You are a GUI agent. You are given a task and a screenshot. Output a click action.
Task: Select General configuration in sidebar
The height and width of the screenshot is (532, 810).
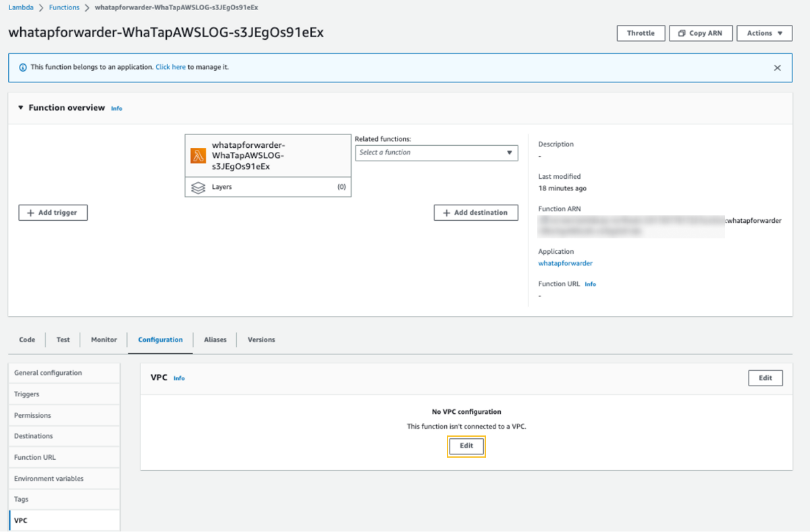[x=64, y=373]
